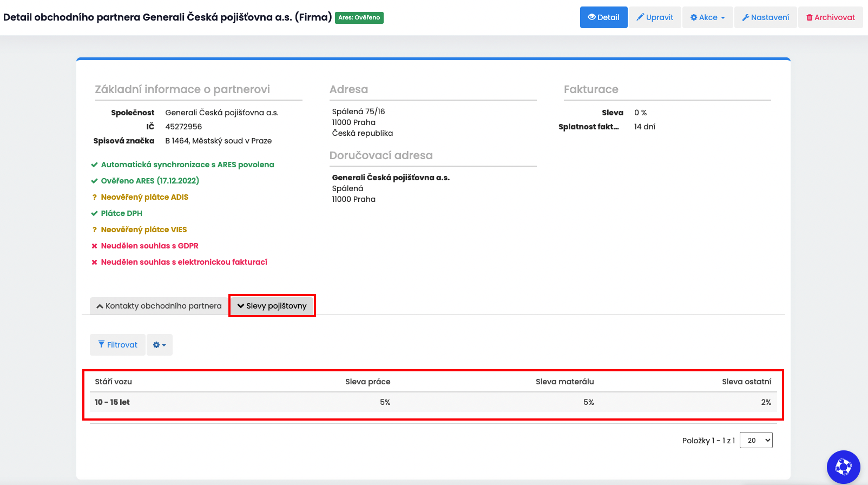Expand the Akce dropdown menu

tap(707, 17)
